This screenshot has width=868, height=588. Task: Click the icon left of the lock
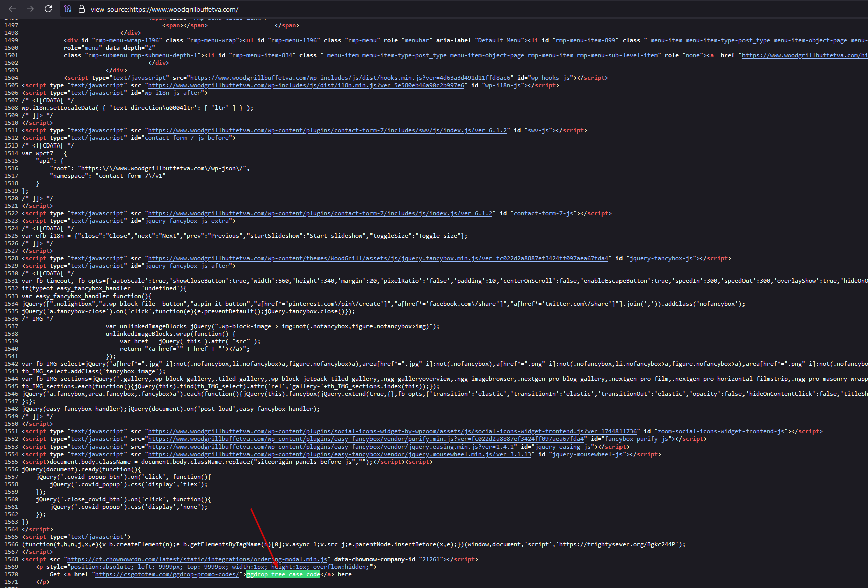click(x=68, y=9)
